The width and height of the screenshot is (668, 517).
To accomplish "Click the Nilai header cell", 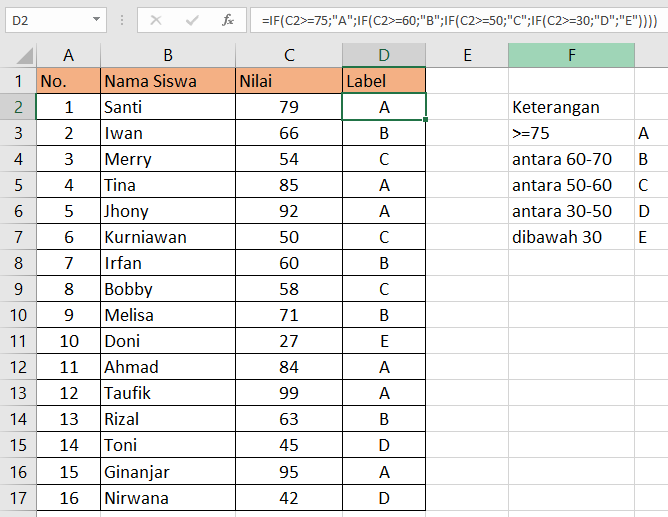I will 288,81.
